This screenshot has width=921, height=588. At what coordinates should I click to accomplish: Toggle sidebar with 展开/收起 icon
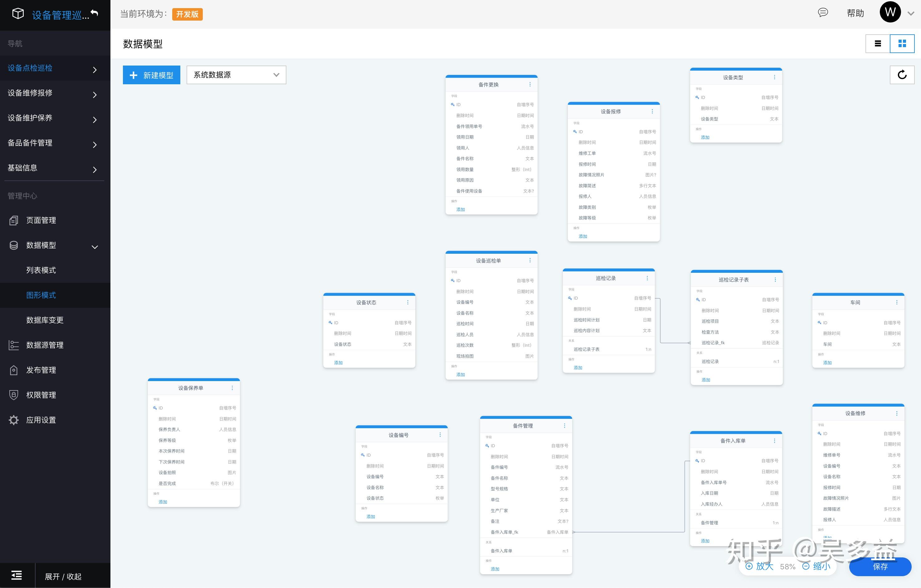(x=17, y=576)
